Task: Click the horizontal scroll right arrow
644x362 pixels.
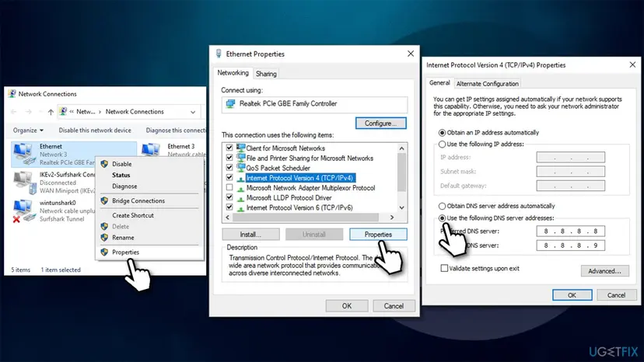Action: (x=392, y=217)
